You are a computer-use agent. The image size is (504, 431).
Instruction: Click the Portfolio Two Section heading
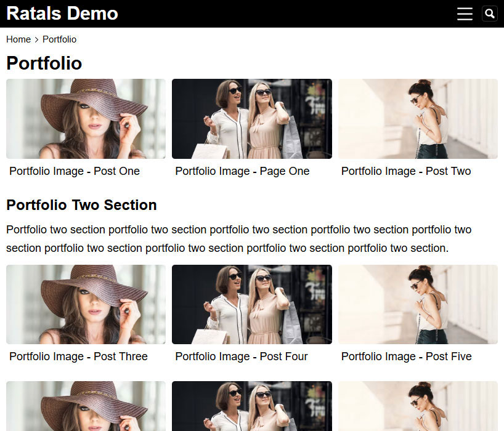[x=82, y=205]
